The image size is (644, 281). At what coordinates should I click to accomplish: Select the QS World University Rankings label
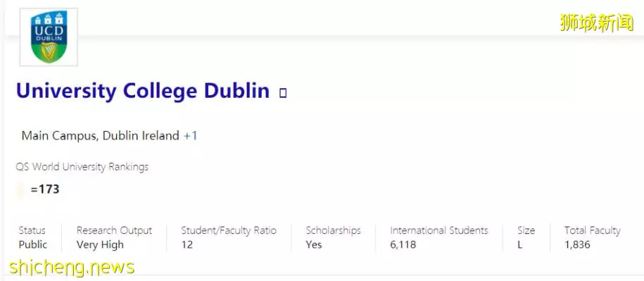click(x=82, y=167)
